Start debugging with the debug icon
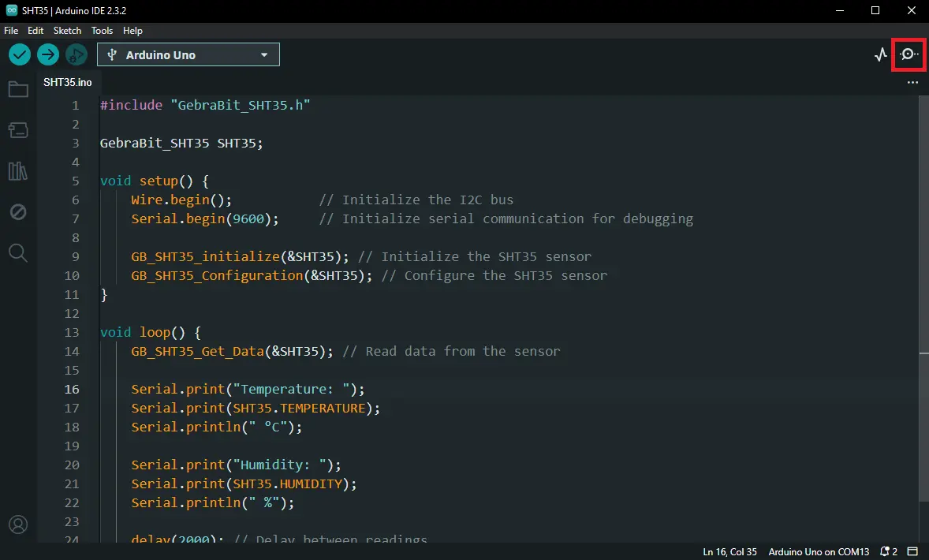The width and height of the screenshot is (929, 560). [x=76, y=55]
